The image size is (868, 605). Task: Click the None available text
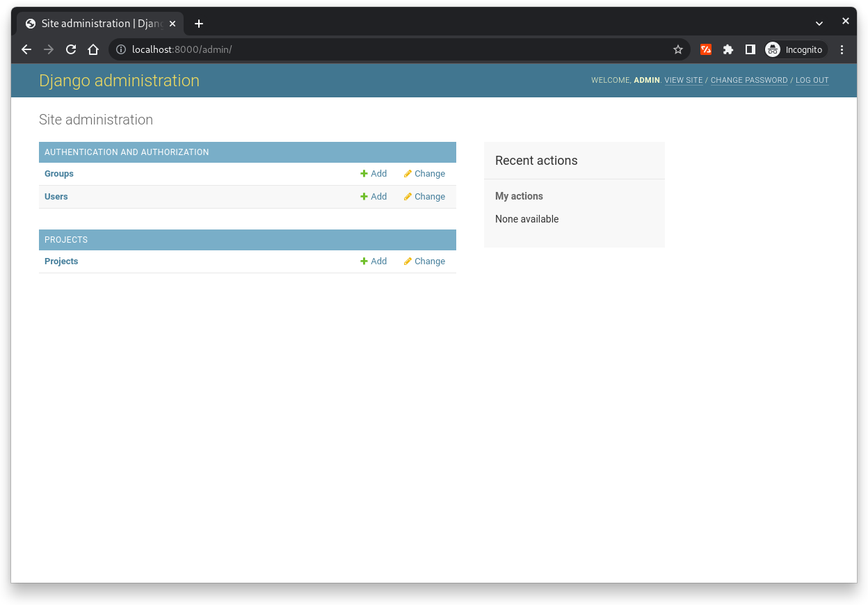point(527,219)
